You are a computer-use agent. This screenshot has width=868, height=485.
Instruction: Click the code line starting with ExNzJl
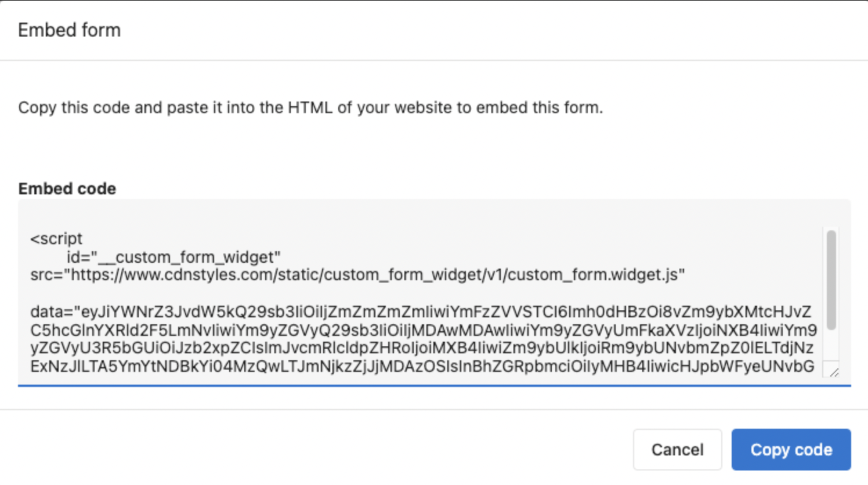pyautogui.click(x=422, y=367)
